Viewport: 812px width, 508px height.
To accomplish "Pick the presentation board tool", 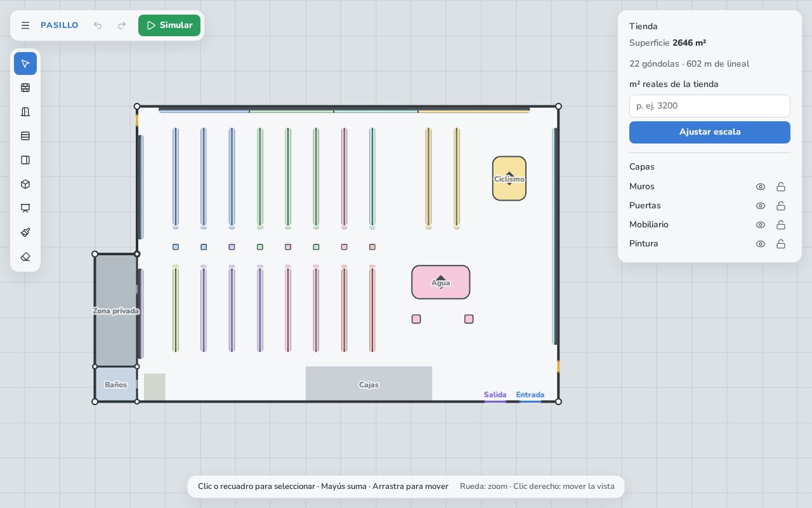I will pyautogui.click(x=25, y=208).
